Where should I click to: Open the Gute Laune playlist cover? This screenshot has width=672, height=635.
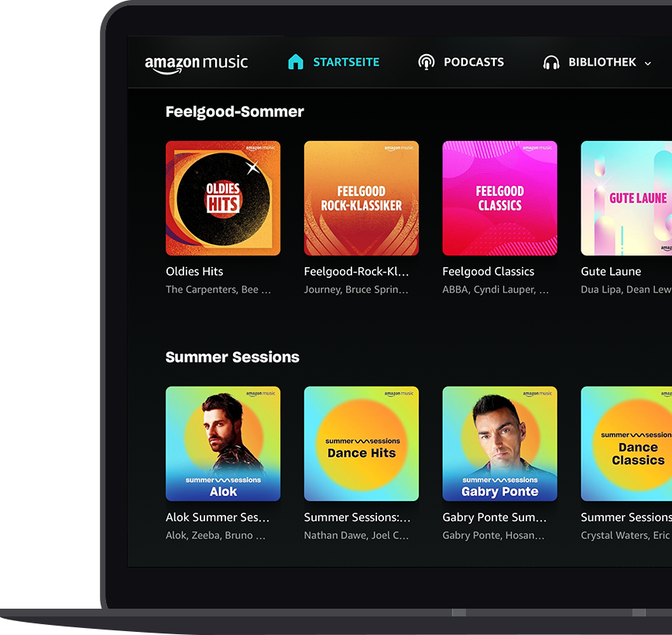click(626, 198)
